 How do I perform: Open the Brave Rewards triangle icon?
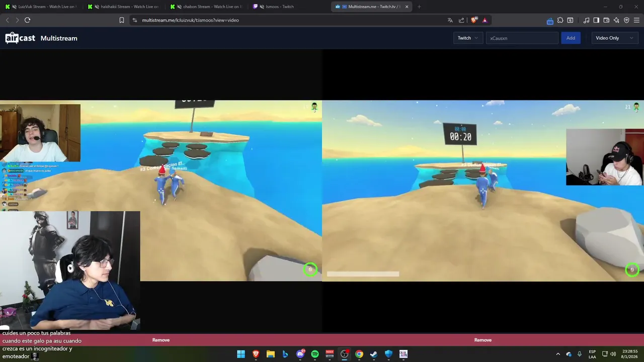tap(485, 20)
